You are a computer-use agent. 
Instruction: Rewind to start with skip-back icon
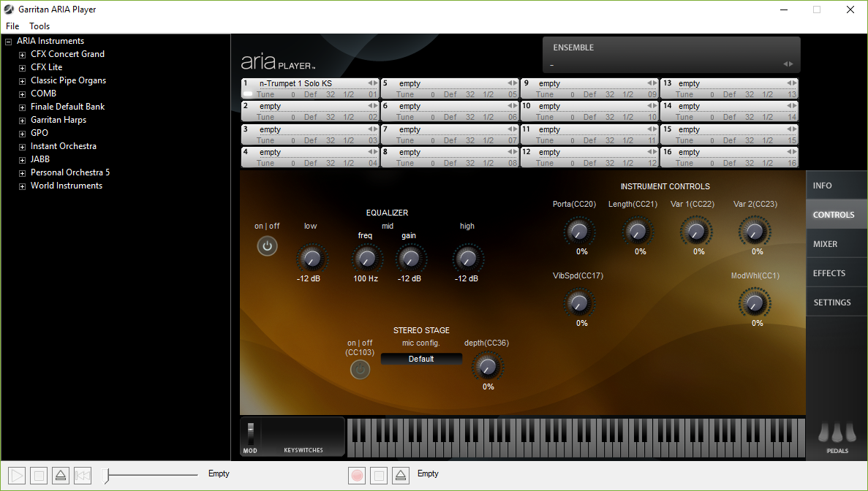tap(83, 476)
